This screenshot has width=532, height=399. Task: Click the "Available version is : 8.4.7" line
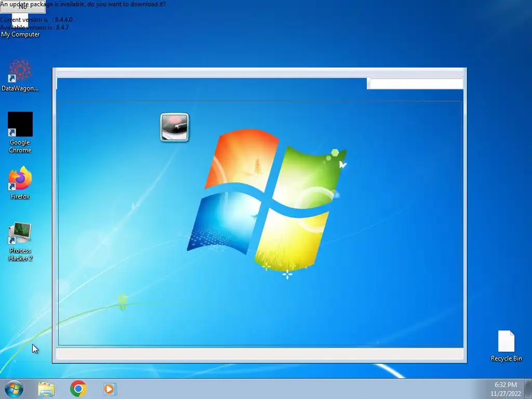pos(34,28)
